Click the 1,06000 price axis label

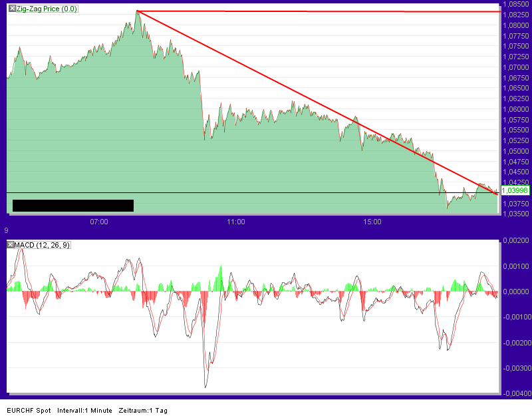(516, 109)
